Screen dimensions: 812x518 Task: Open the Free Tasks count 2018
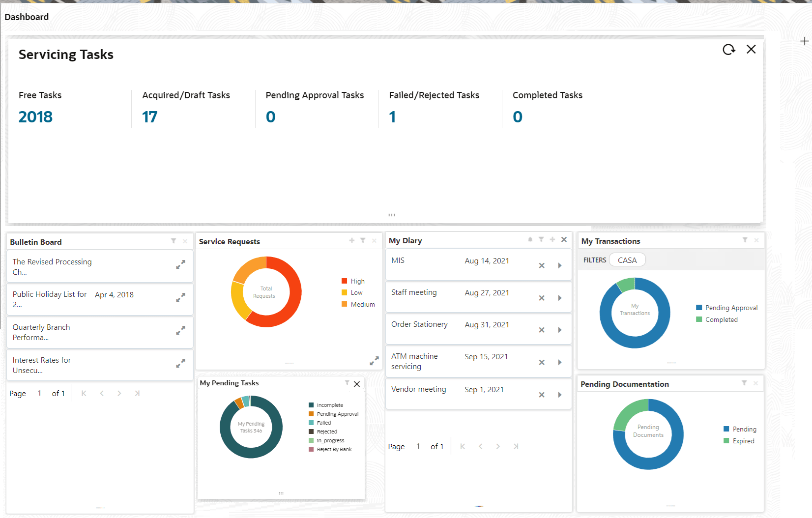(35, 117)
